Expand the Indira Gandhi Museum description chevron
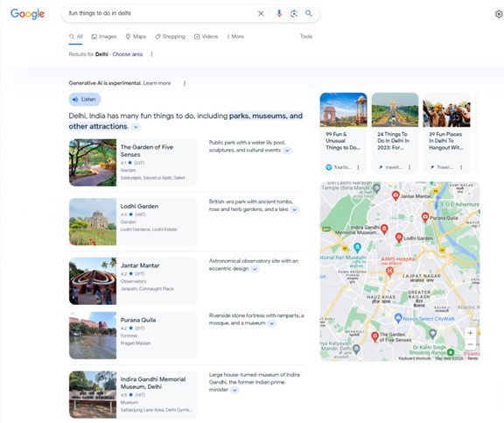Image resolution: width=504 pixels, height=423 pixels. [235, 391]
